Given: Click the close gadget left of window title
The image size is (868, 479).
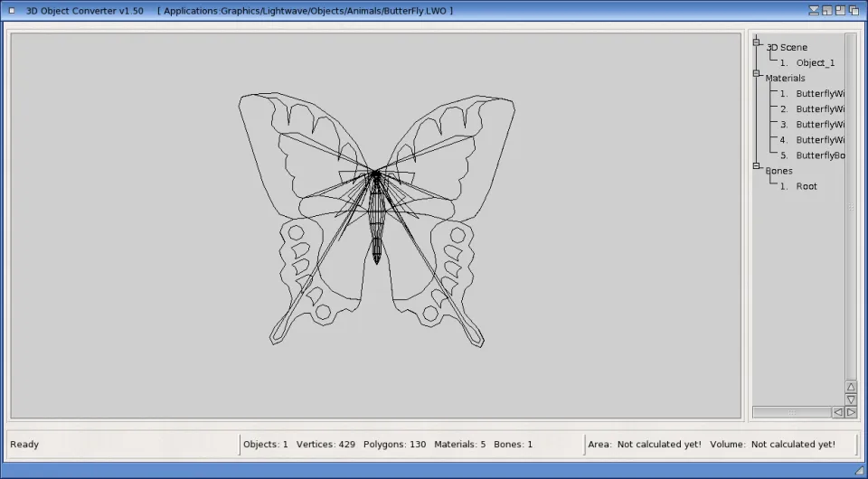Looking at the screenshot, I should (12, 10).
